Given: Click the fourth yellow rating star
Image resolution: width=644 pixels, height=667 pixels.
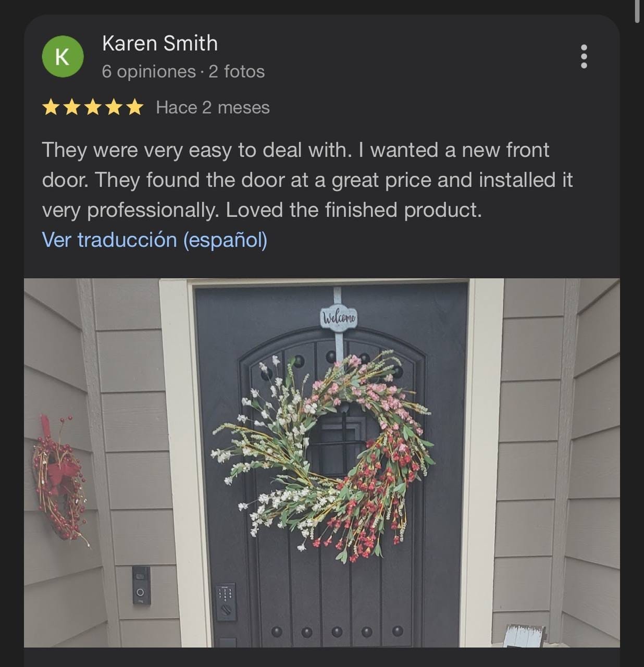Looking at the screenshot, I should [114, 107].
